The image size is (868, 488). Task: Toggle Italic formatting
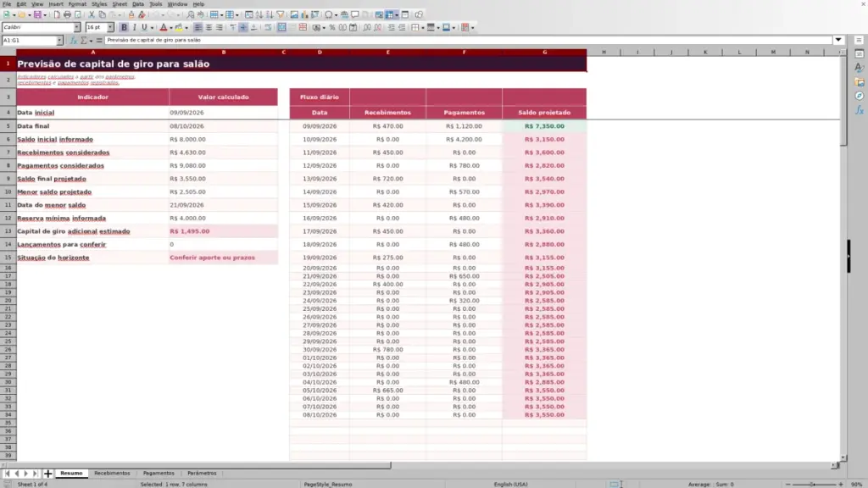pyautogui.click(x=135, y=27)
